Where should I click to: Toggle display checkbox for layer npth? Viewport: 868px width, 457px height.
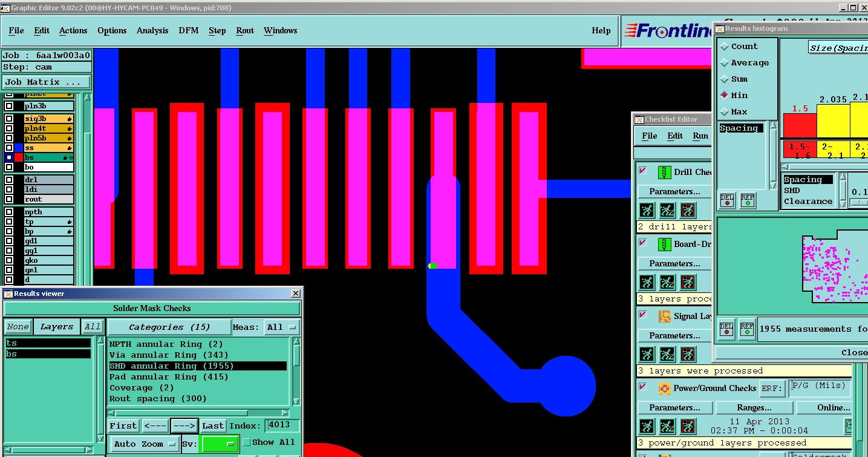click(9, 212)
